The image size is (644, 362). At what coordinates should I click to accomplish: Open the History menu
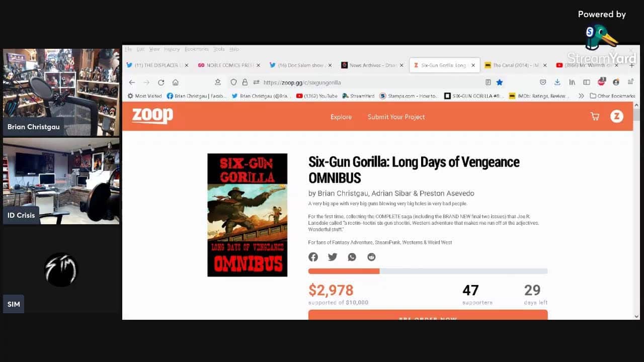[x=172, y=49]
